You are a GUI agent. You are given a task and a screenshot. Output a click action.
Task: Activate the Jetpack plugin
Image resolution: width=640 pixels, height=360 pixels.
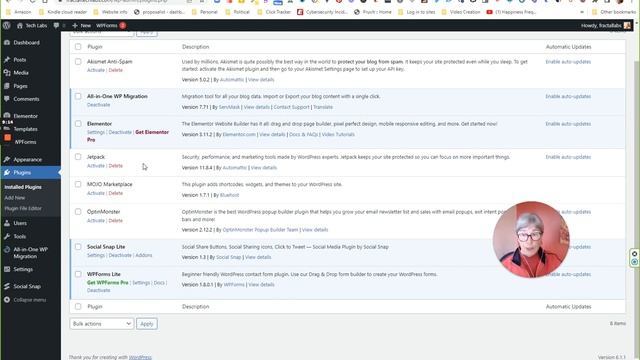(96, 166)
